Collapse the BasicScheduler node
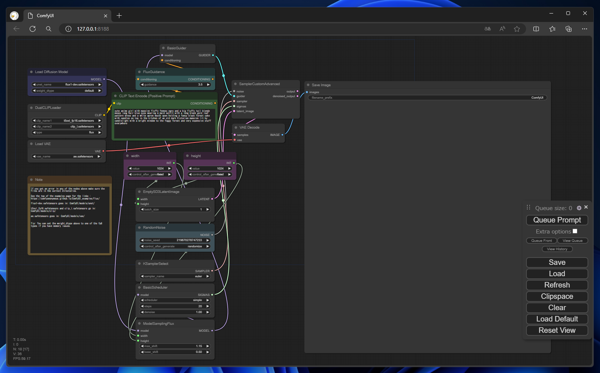The height and width of the screenshot is (373, 600). pos(139,287)
